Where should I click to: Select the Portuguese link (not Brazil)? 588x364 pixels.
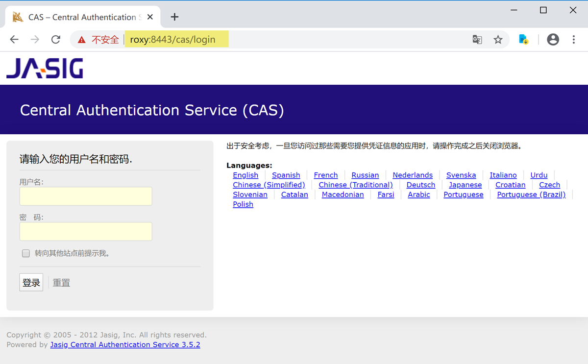click(464, 194)
